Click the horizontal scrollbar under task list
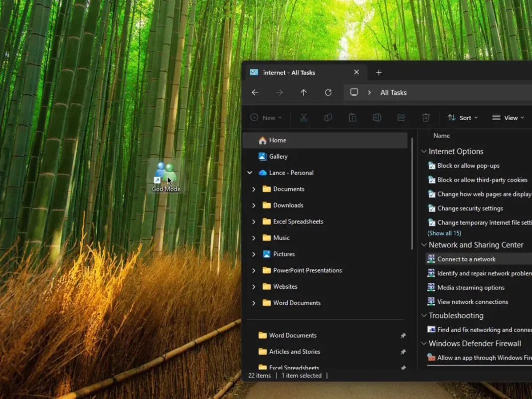Screen dimensions: 532x399 point(479,366)
